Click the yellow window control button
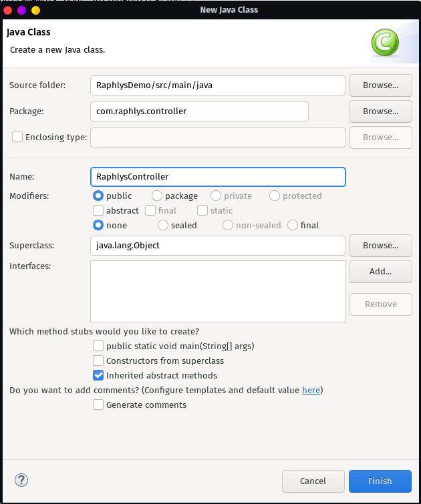421x504 pixels. pos(35,10)
